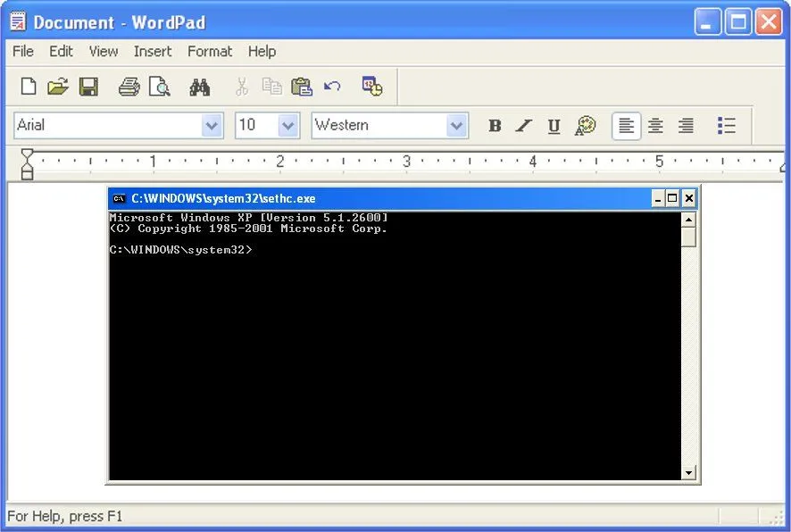The width and height of the screenshot is (791, 532).
Task: Click the Print toolbar button
Action: tap(129, 86)
